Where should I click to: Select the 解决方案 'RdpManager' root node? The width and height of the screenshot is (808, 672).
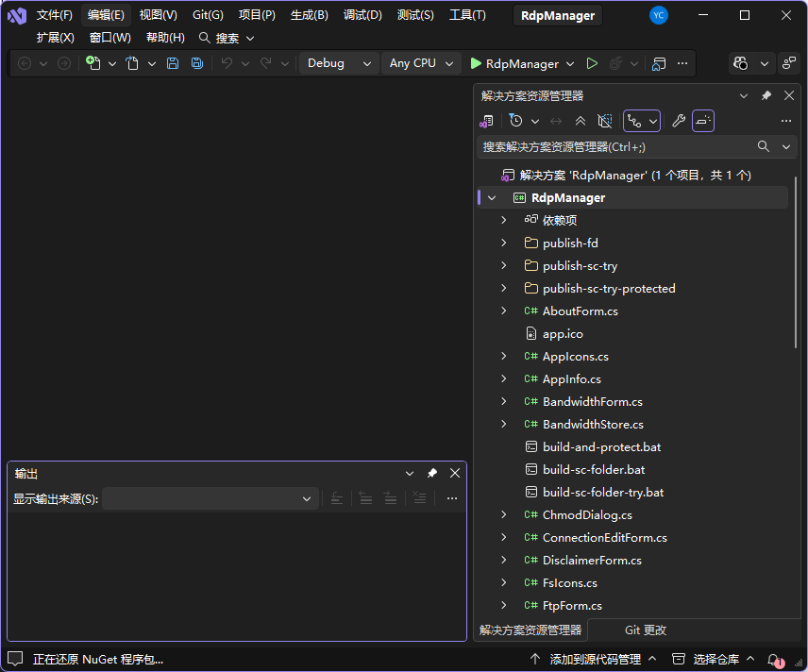(x=635, y=176)
